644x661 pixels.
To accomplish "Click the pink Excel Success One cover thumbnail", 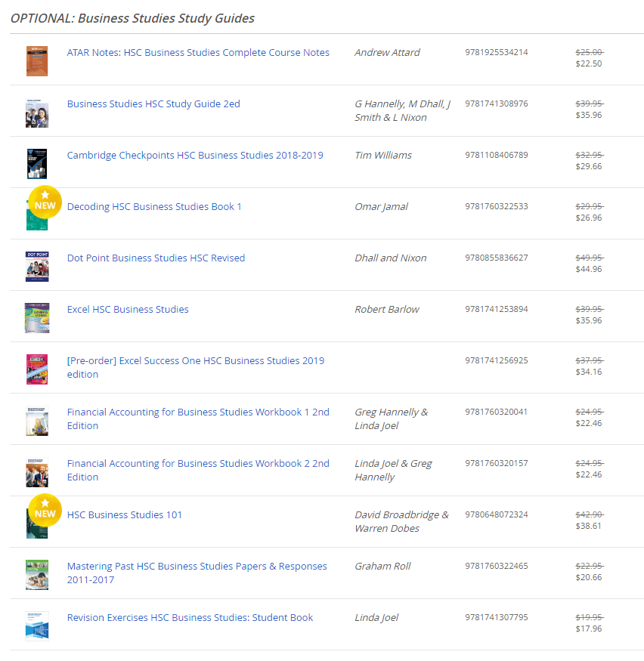I will point(36,369).
